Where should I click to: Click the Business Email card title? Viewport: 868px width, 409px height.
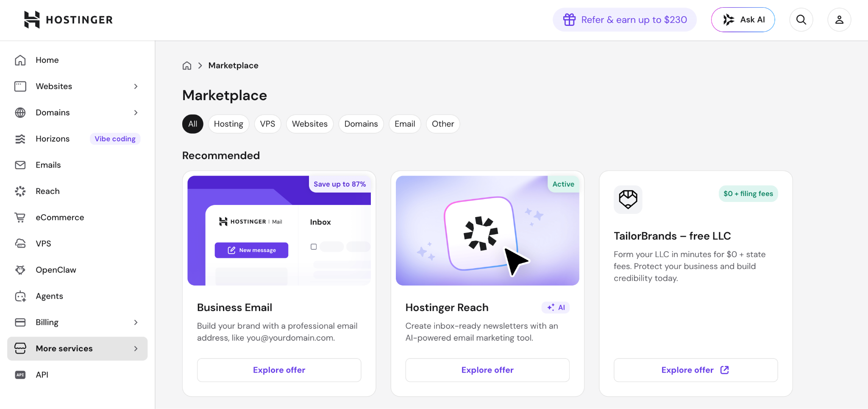pyautogui.click(x=234, y=308)
